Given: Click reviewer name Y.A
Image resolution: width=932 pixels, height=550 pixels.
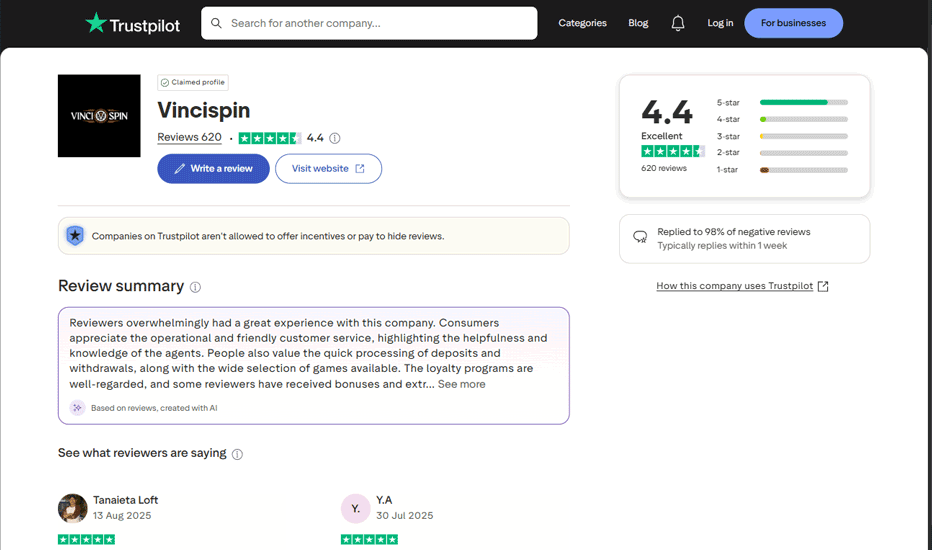Looking at the screenshot, I should click(x=384, y=500).
